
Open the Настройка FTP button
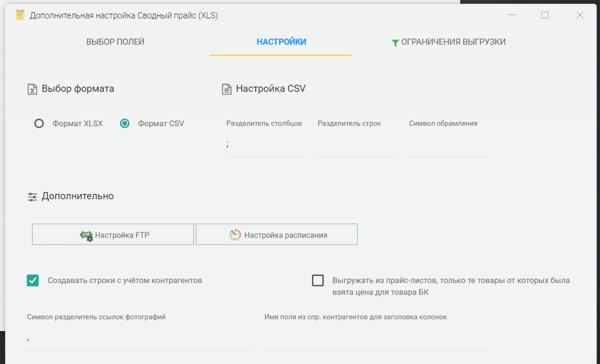[x=113, y=234]
